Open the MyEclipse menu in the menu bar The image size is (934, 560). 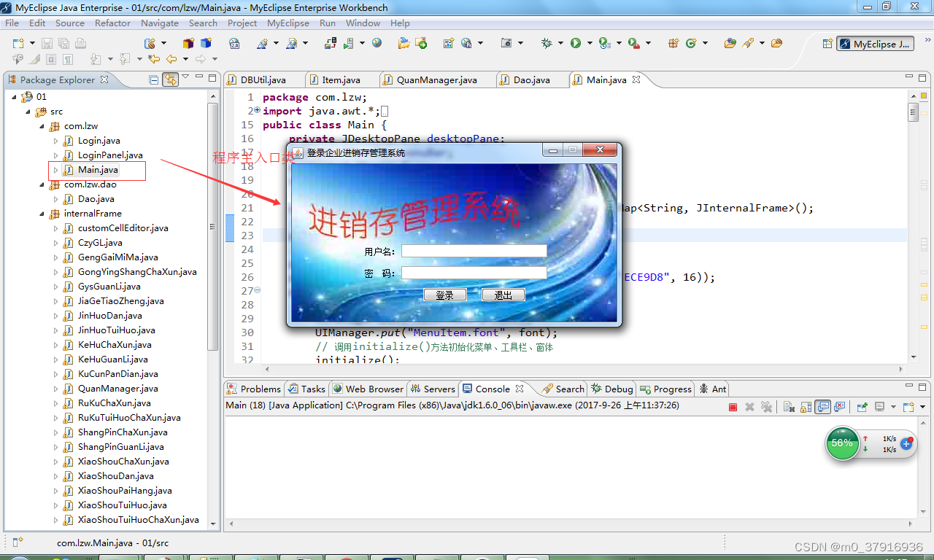(288, 23)
